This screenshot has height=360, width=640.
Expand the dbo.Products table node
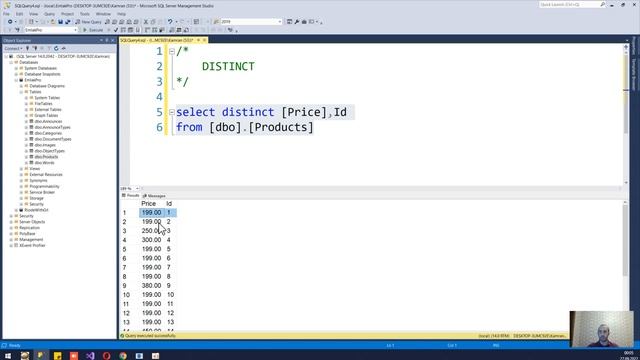[x=26, y=157]
